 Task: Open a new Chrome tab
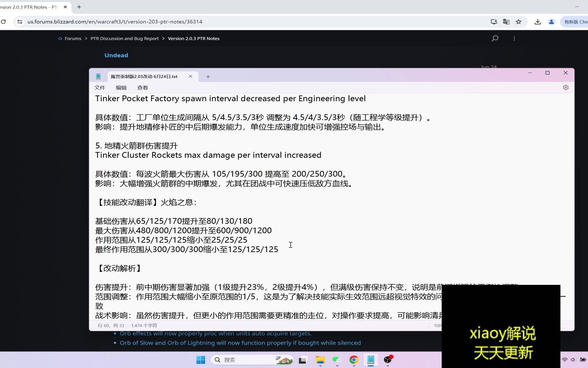(x=79, y=7)
